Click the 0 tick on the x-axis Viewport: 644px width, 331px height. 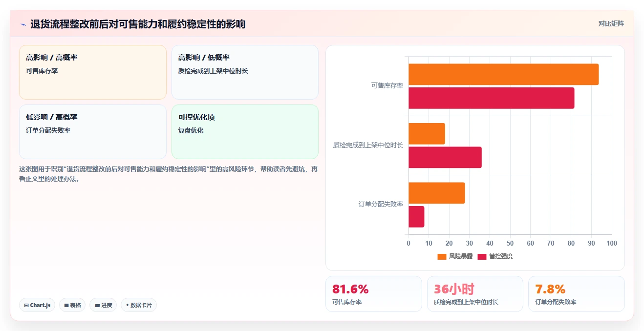tap(408, 243)
